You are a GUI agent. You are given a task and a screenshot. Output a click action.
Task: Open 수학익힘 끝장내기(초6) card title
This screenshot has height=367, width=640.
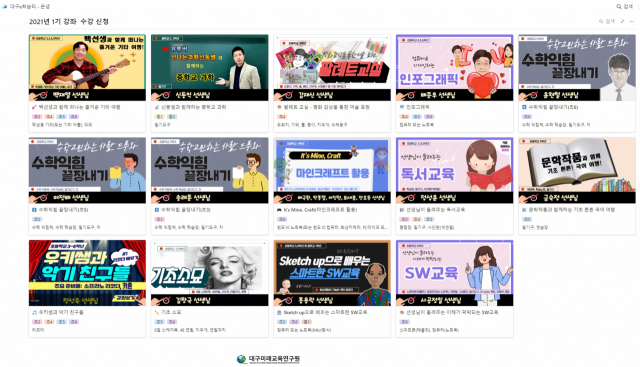553,107
